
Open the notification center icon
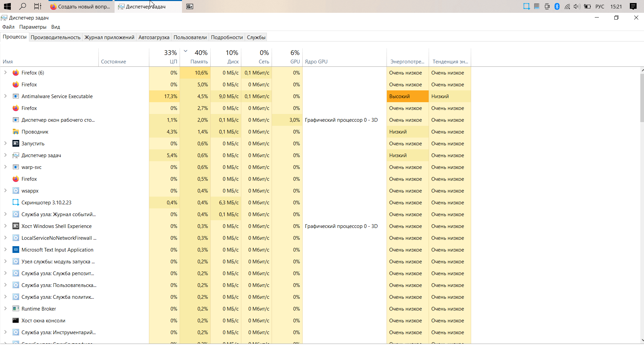[633, 6]
